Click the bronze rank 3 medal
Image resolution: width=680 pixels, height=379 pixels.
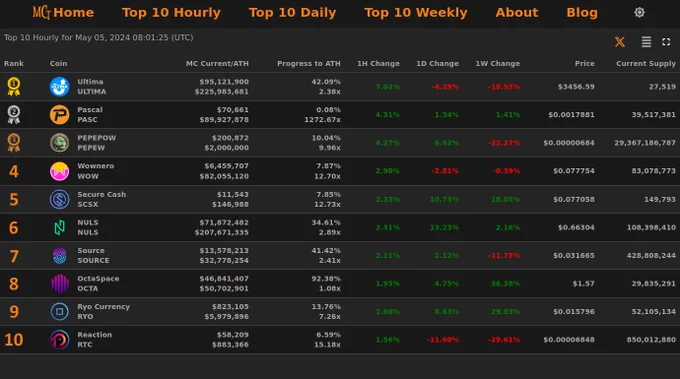[14, 143]
